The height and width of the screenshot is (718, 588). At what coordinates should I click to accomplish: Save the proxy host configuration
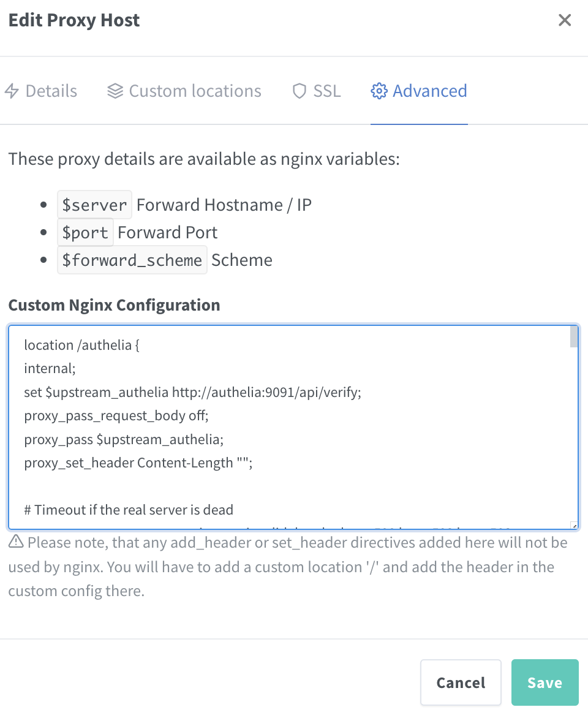(x=545, y=682)
